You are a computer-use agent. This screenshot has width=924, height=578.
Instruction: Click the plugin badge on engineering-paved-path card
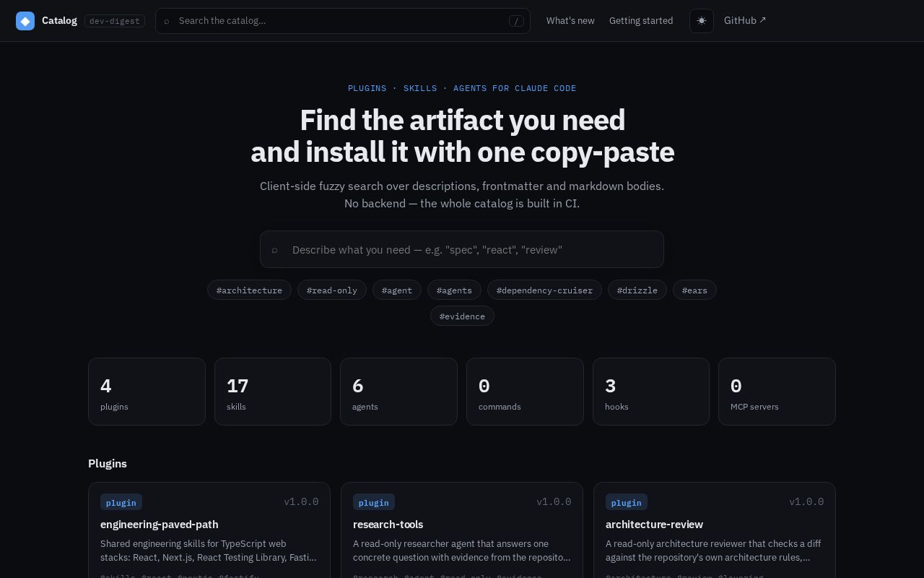121,502
